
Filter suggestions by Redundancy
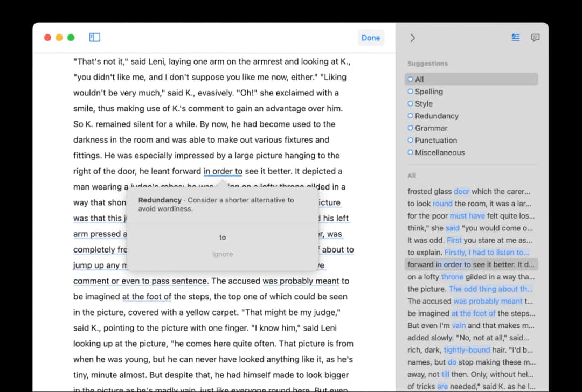tap(436, 116)
